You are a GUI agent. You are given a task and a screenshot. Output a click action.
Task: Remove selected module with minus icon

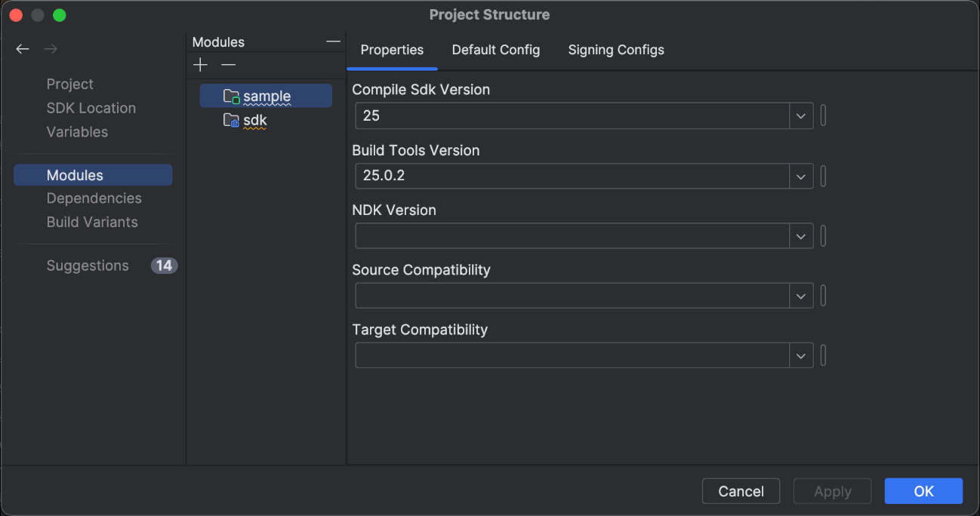[x=228, y=66]
